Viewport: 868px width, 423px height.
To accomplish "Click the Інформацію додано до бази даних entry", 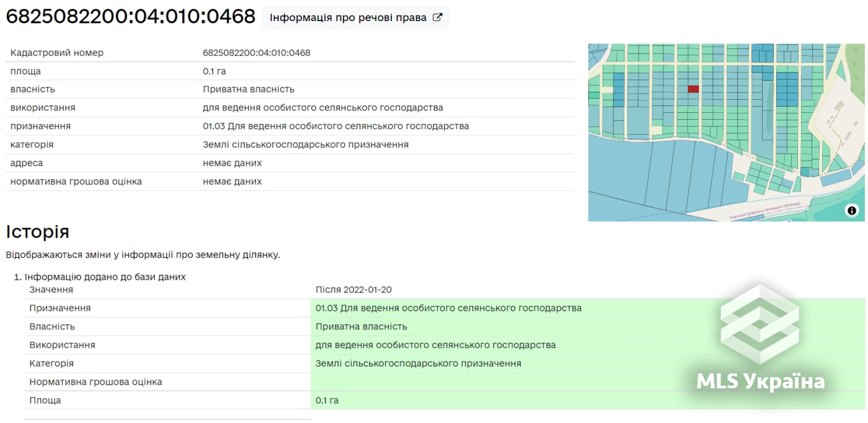I will 105,277.
